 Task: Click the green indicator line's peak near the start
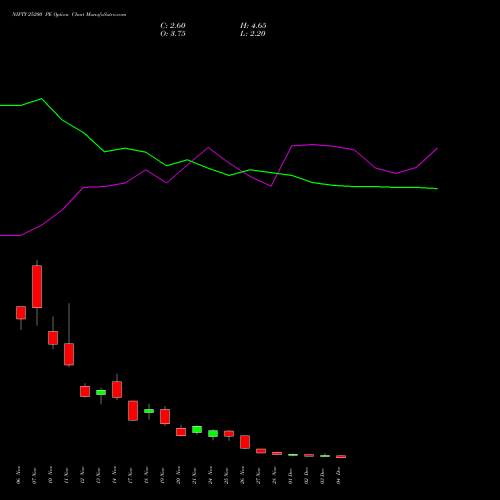(x=41, y=99)
